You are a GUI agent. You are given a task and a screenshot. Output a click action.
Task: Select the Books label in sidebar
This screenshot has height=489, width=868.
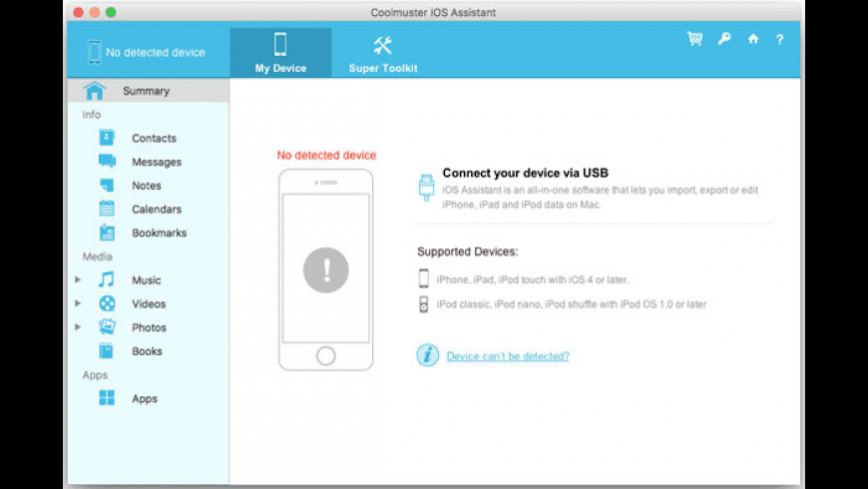[x=147, y=351]
